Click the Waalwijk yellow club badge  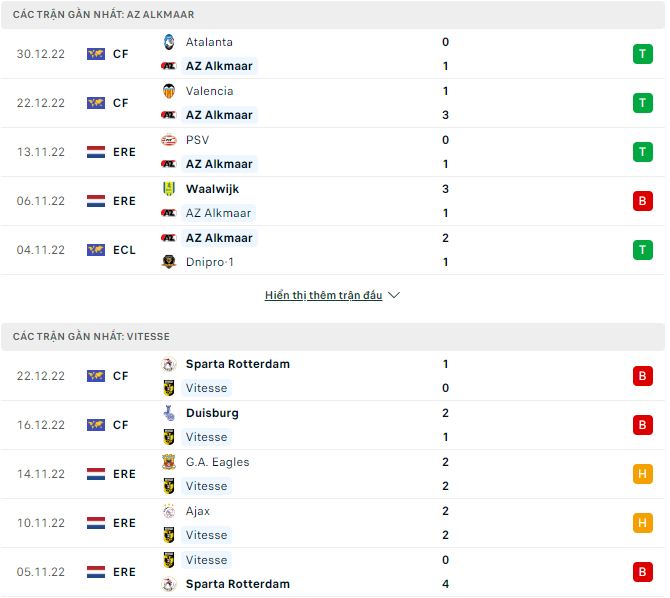[169, 189]
